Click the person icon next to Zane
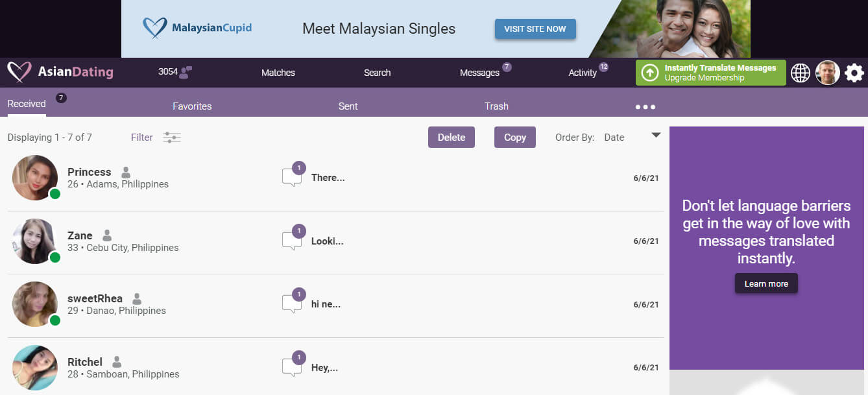Viewport: 868px width, 395px height. (x=107, y=235)
